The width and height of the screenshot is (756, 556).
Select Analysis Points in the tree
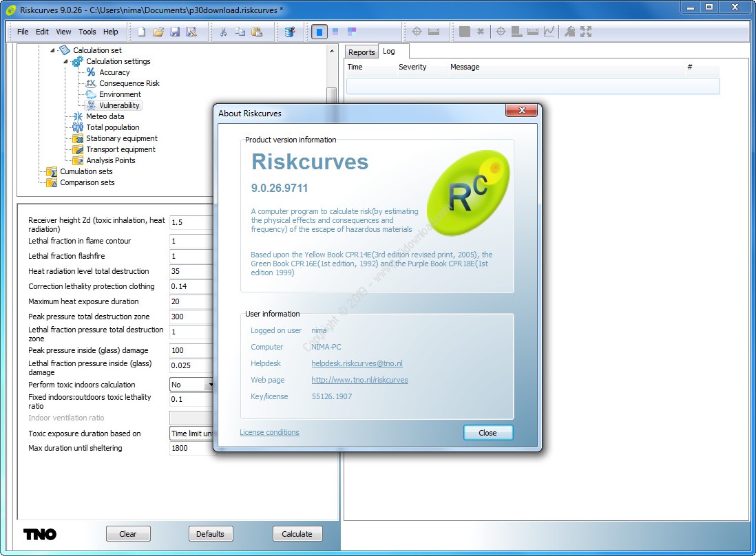click(x=110, y=160)
